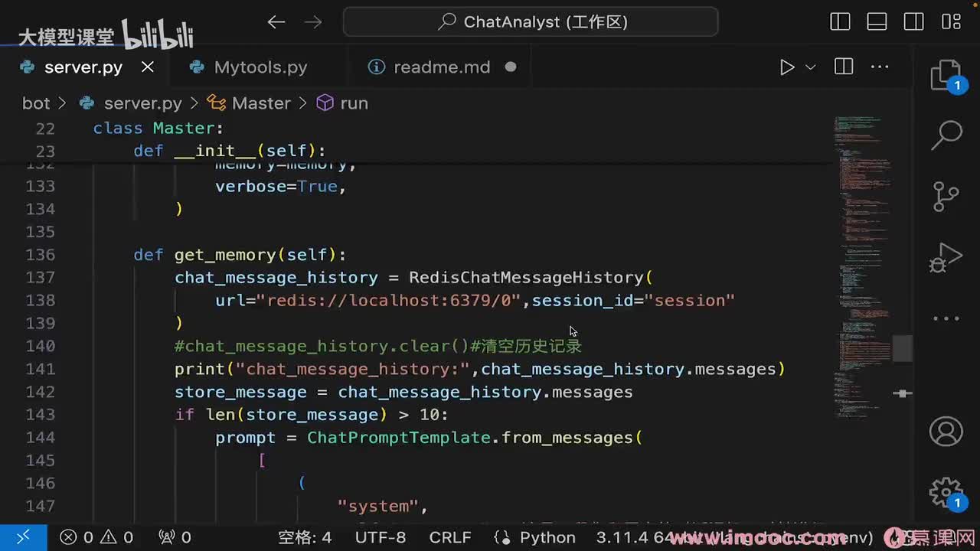
Task: Jump to sticky line def __init__(self):
Action: pos(230,151)
